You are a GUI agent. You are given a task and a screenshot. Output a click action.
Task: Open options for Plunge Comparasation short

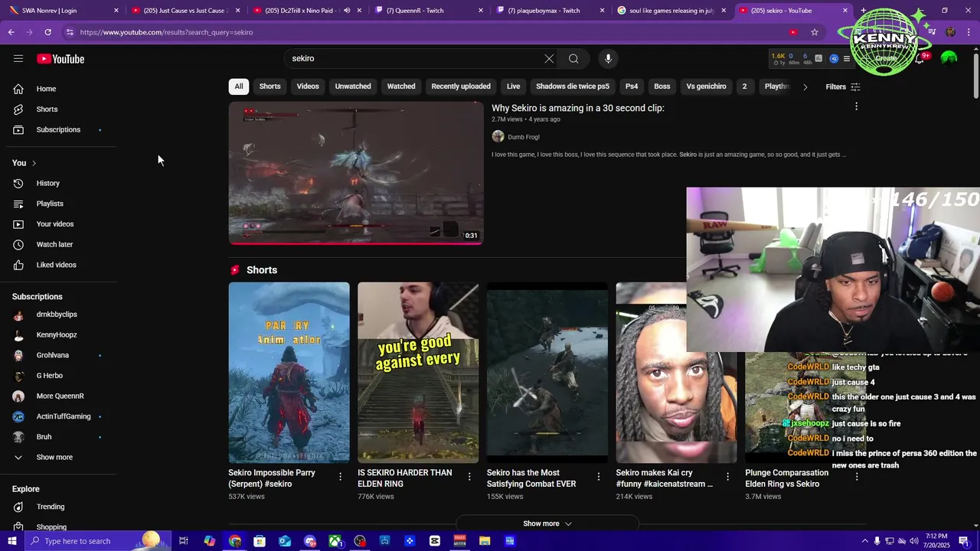[857, 476]
